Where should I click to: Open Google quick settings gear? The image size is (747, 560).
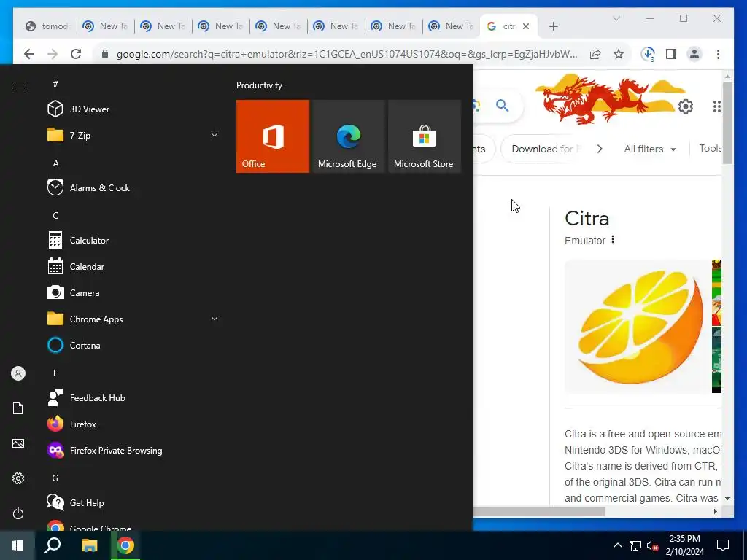coord(686,106)
